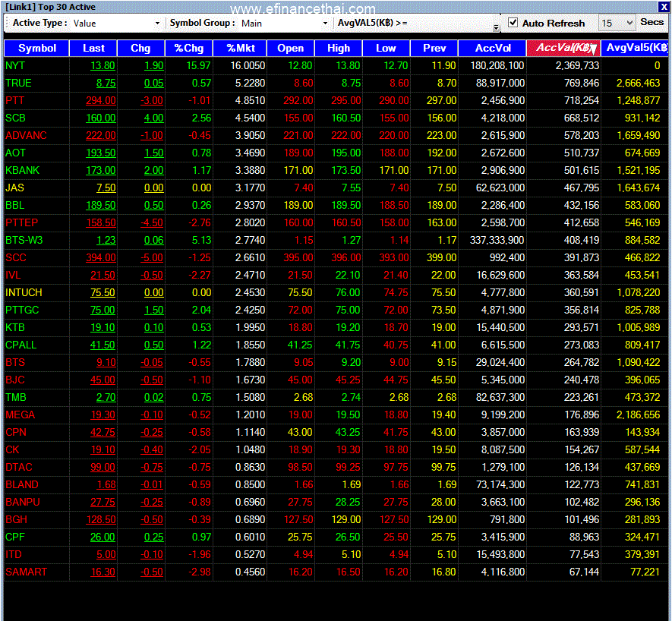
Task: Select the KTB symbol
Action: point(15,327)
